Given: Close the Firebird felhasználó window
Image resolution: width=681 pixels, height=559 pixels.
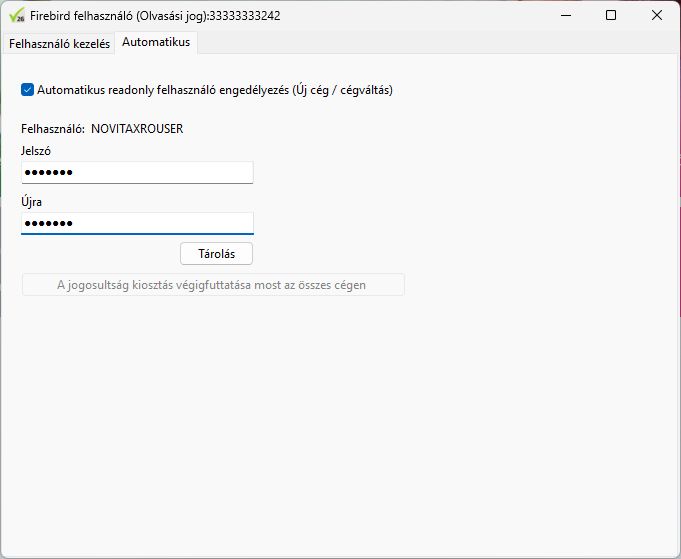Looking at the screenshot, I should point(657,15).
